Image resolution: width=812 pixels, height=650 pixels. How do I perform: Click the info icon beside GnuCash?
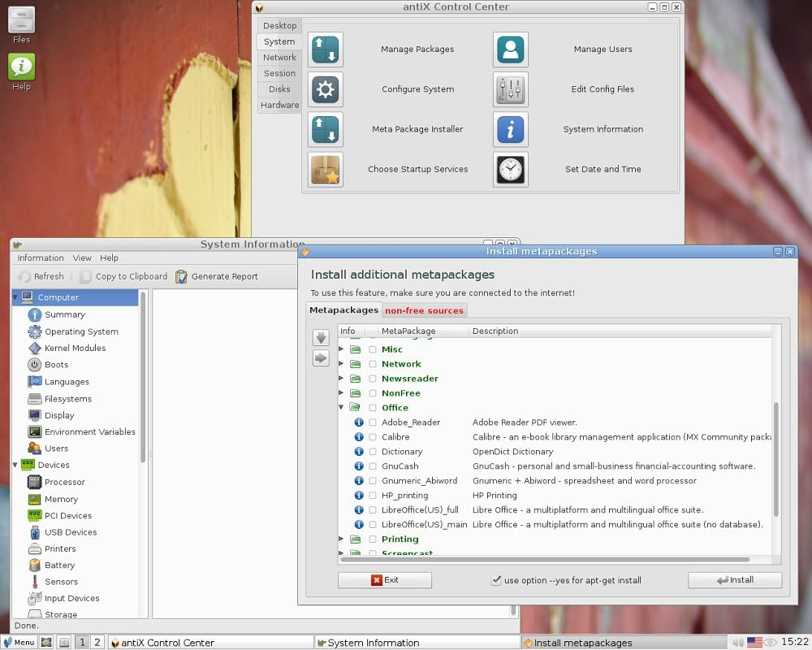[x=358, y=466]
